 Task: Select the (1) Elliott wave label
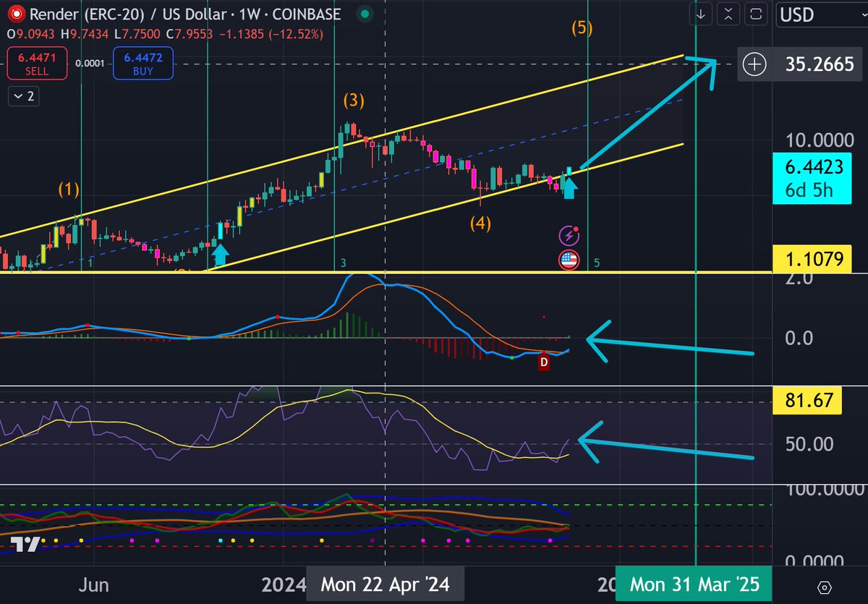click(69, 191)
